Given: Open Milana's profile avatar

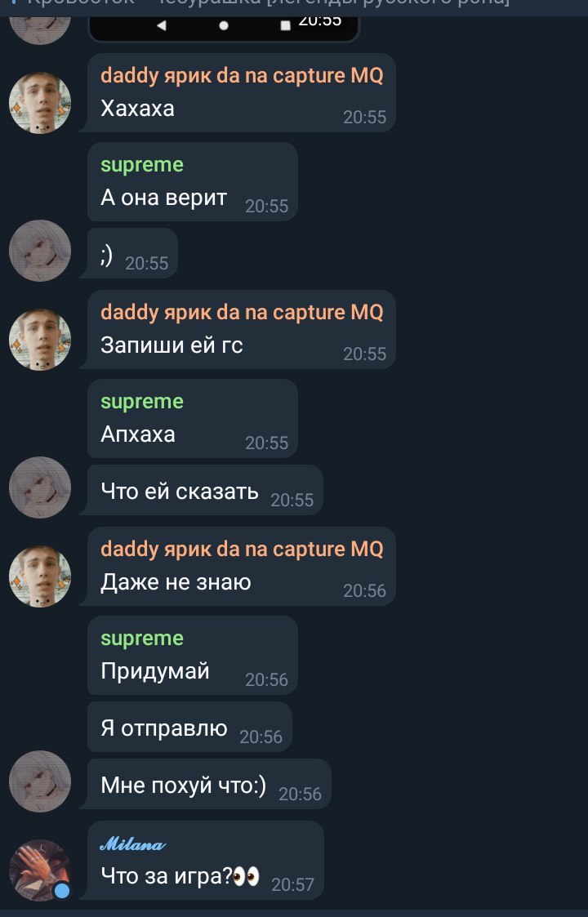Looking at the screenshot, I should (40, 870).
